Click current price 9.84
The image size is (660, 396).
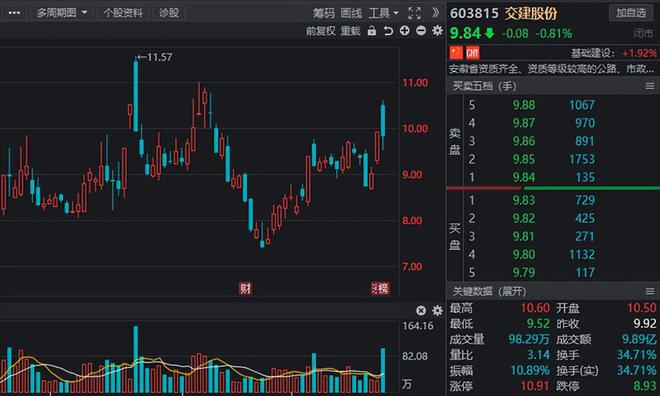[x=465, y=33]
